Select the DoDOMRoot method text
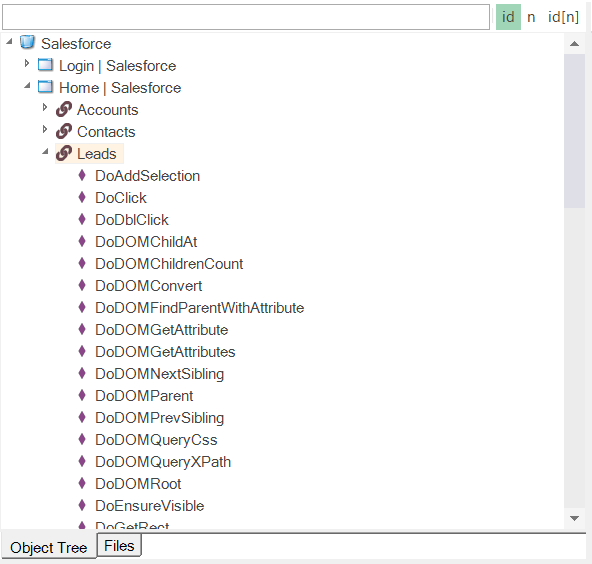This screenshot has height=564, width=592. point(138,484)
